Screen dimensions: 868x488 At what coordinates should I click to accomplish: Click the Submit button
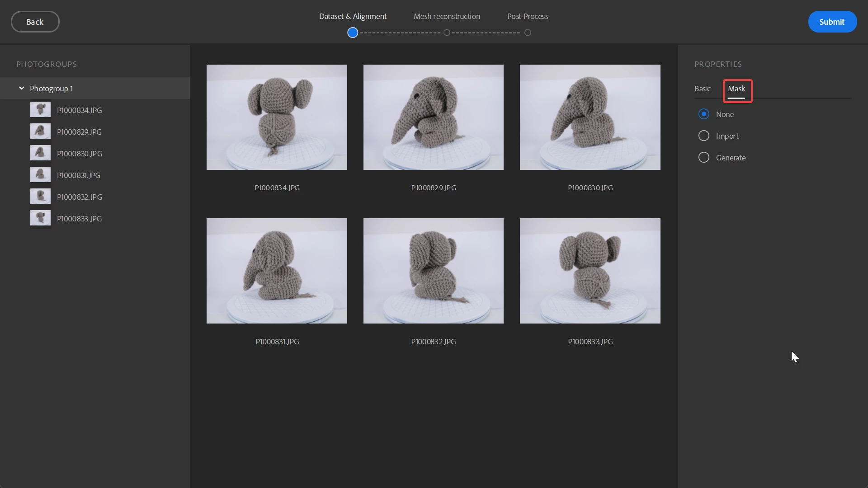[x=832, y=22]
